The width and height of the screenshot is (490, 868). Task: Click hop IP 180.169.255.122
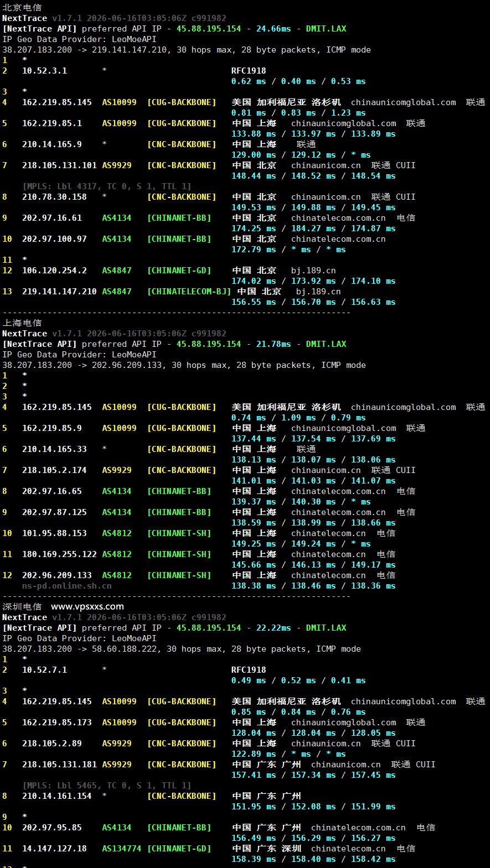[59, 554]
